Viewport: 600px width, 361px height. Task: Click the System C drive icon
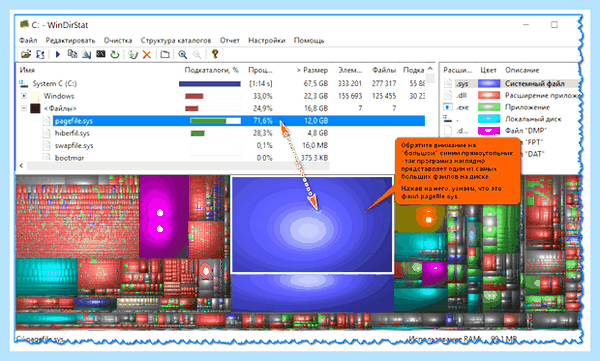point(24,83)
